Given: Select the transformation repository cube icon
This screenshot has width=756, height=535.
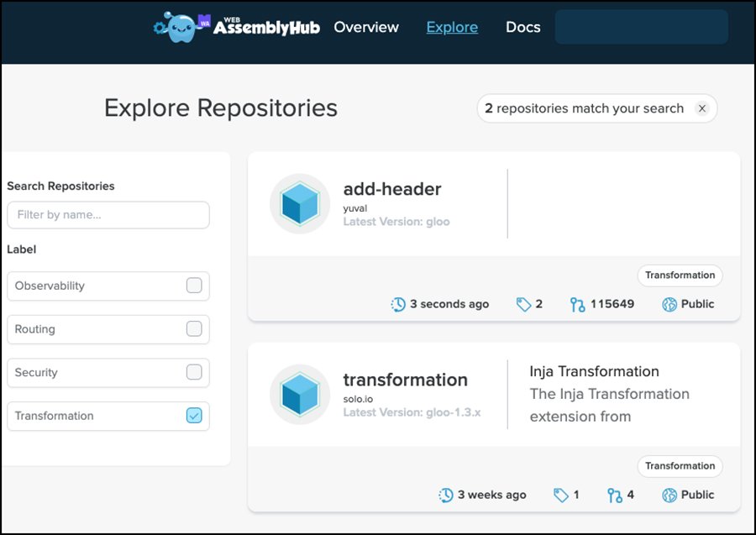Looking at the screenshot, I should [x=299, y=393].
